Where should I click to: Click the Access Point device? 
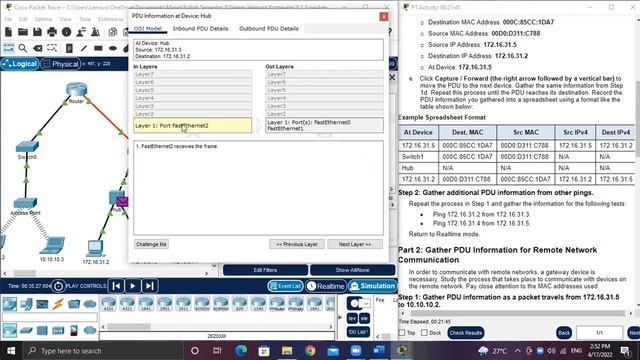coord(25,203)
